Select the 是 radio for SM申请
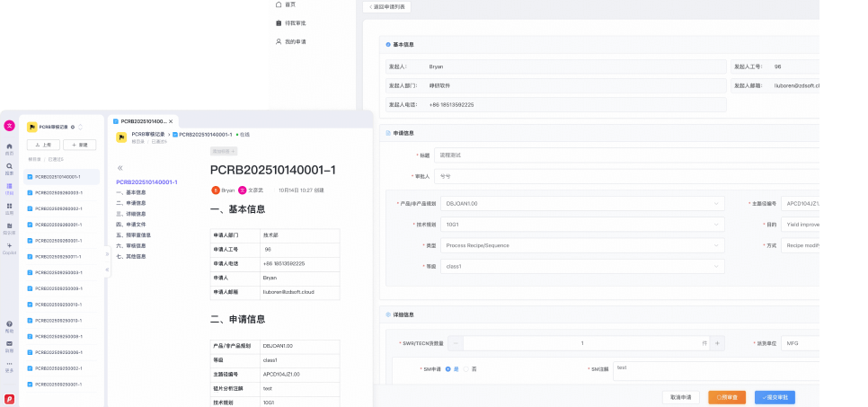The height and width of the screenshot is (407, 868). point(448,368)
